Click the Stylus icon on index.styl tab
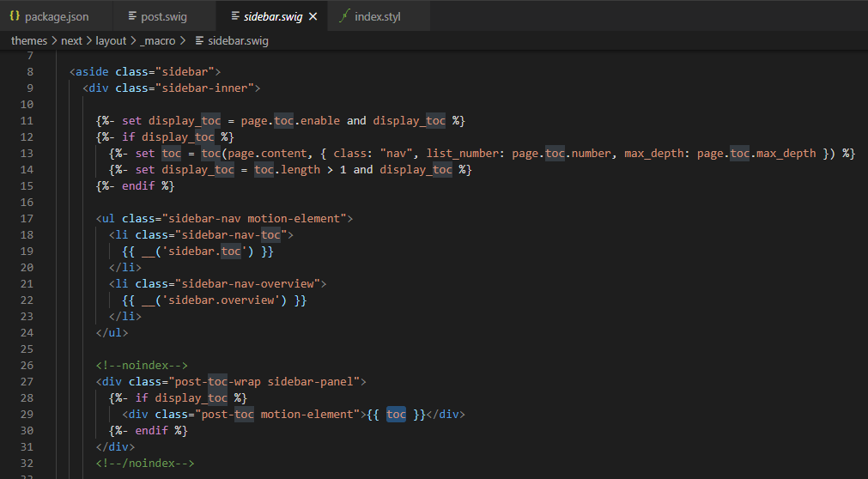868x479 pixels. point(344,16)
